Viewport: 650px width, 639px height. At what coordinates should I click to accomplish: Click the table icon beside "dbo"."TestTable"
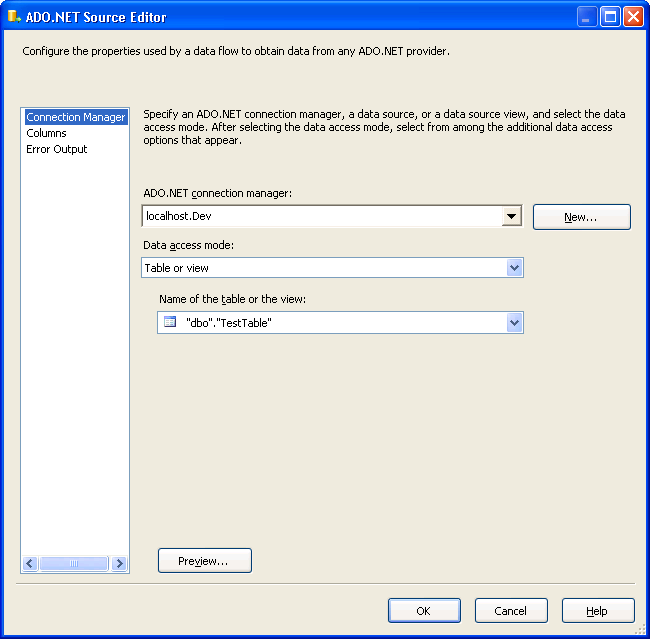(170, 322)
